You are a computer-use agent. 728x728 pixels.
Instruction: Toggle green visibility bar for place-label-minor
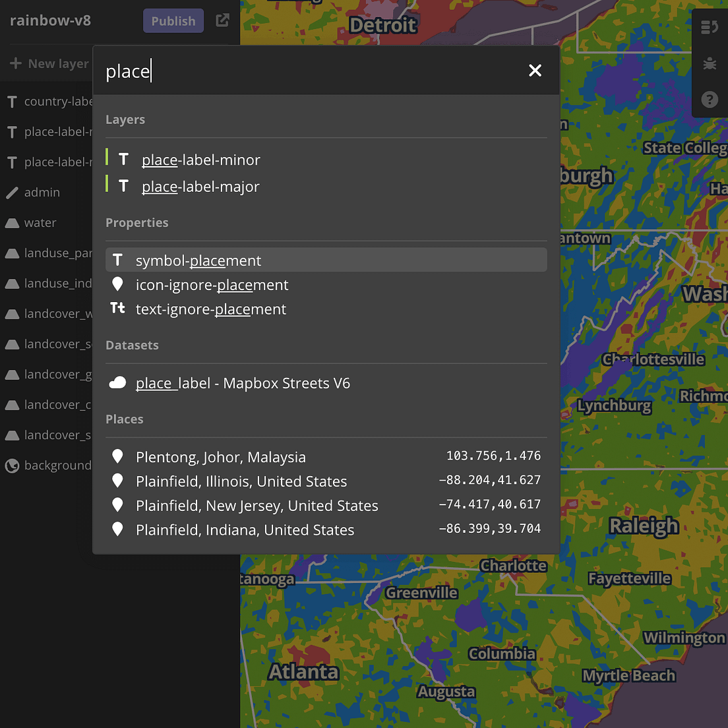(108, 159)
